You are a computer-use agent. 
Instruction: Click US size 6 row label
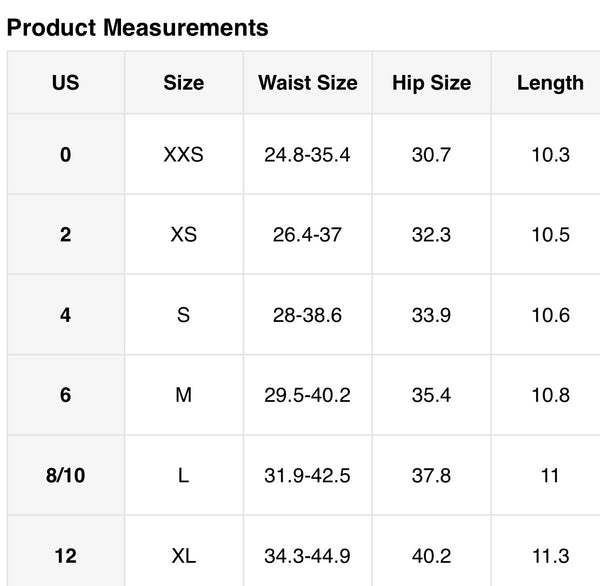[x=65, y=395]
